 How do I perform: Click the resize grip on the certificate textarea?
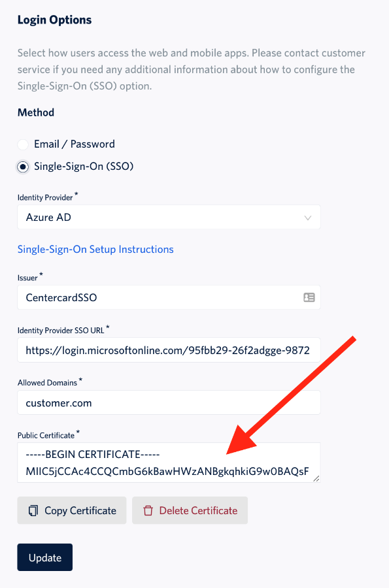pyautogui.click(x=316, y=478)
